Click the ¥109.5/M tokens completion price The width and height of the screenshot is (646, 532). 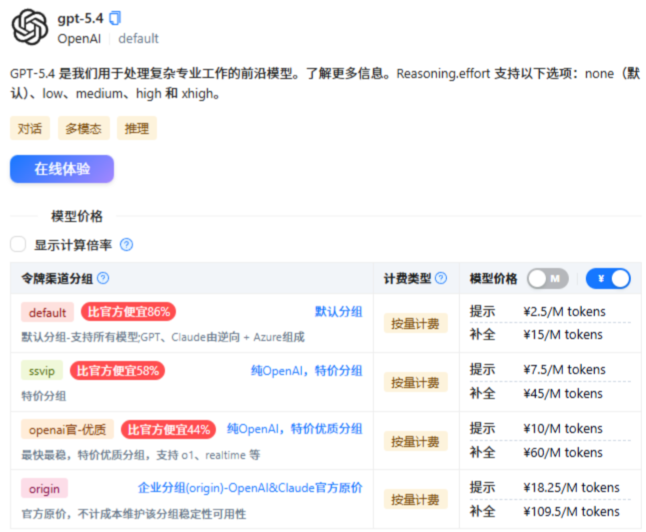coord(571,511)
